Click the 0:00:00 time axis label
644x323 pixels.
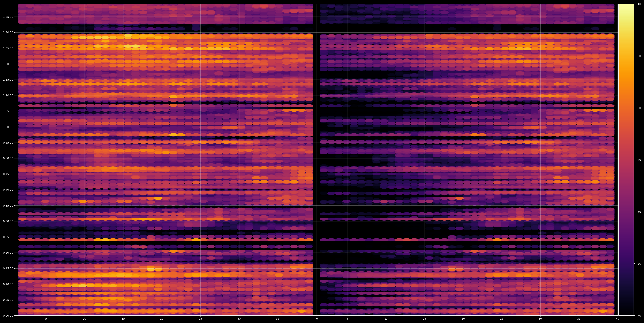click(x=8, y=315)
